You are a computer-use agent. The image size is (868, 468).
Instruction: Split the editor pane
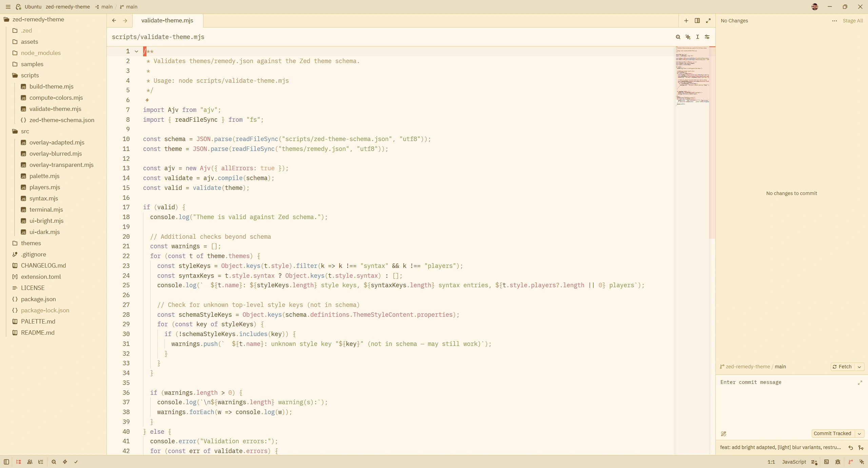pos(697,21)
